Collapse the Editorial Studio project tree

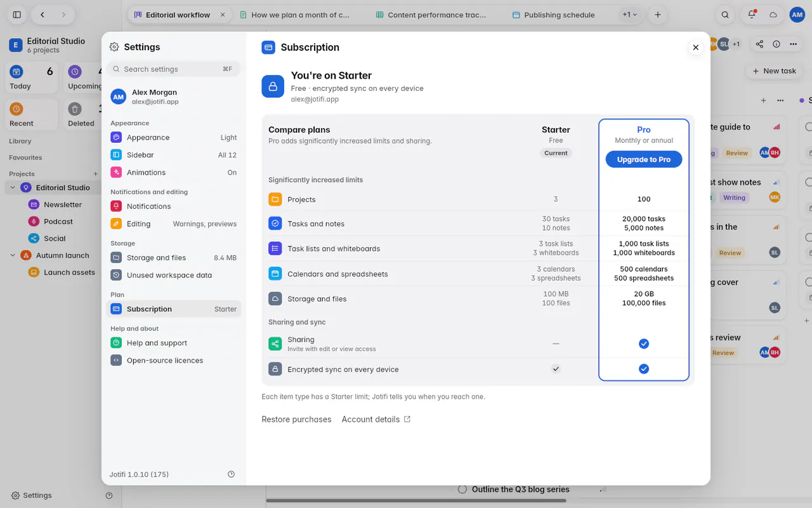13,188
